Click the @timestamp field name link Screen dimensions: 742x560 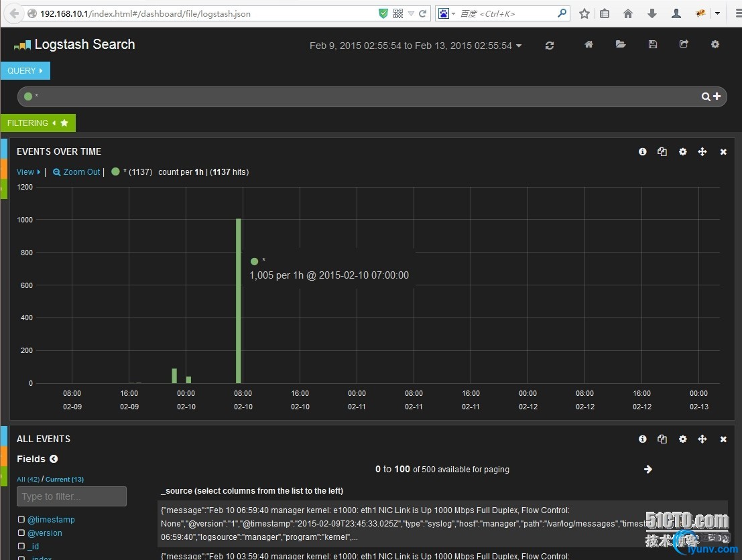click(x=51, y=519)
